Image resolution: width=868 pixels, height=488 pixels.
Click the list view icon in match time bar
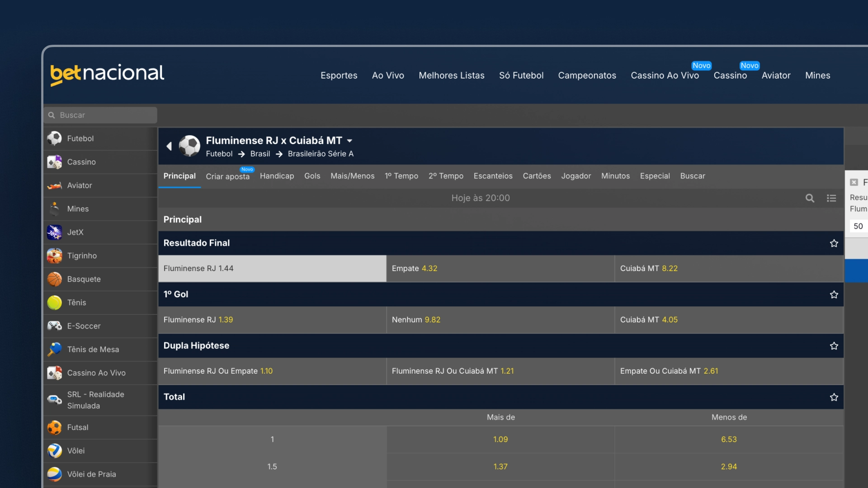(x=831, y=198)
